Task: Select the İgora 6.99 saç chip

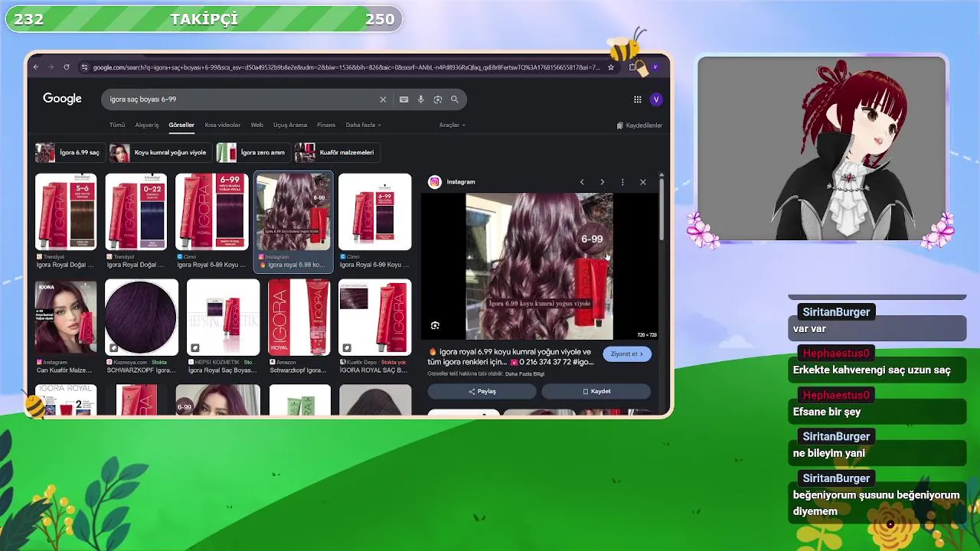Action: coord(69,152)
